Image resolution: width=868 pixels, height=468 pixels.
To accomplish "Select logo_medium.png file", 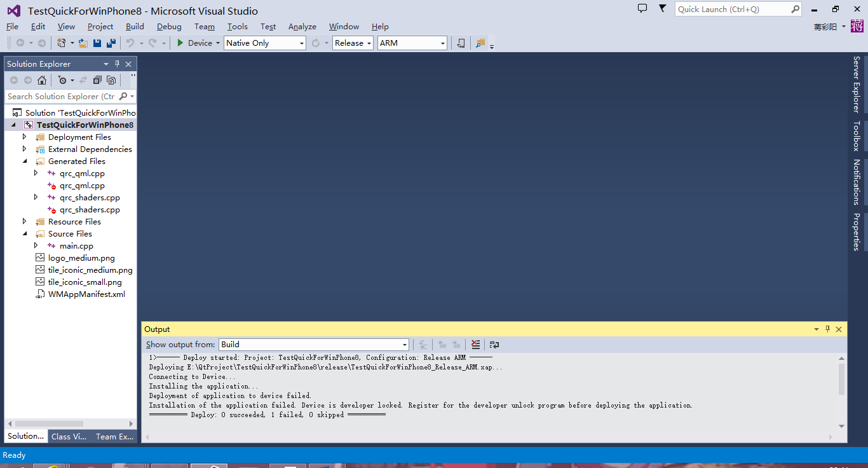I will click(x=81, y=258).
